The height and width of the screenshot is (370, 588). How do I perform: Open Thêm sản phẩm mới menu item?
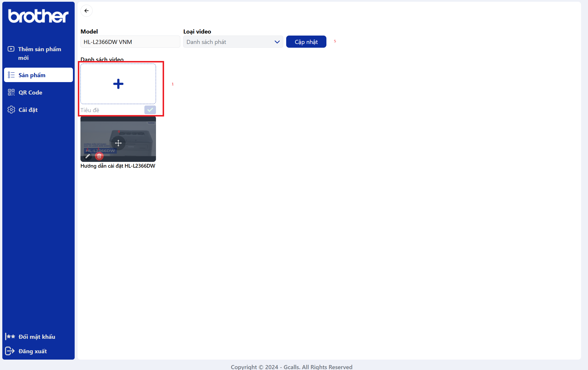point(39,53)
